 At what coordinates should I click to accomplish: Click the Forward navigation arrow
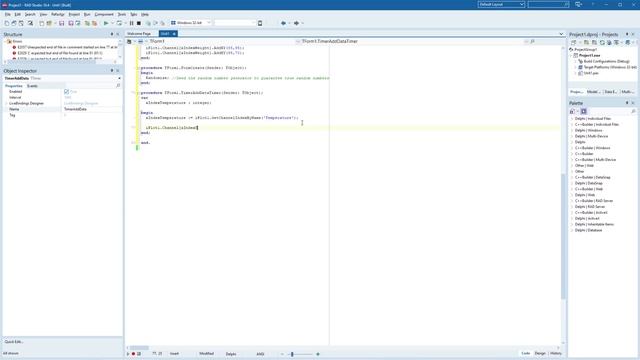click(x=296, y=23)
